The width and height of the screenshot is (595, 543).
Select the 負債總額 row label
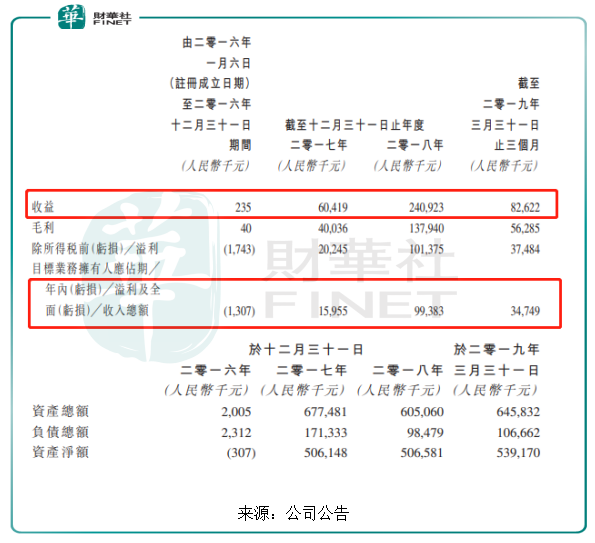(61, 432)
